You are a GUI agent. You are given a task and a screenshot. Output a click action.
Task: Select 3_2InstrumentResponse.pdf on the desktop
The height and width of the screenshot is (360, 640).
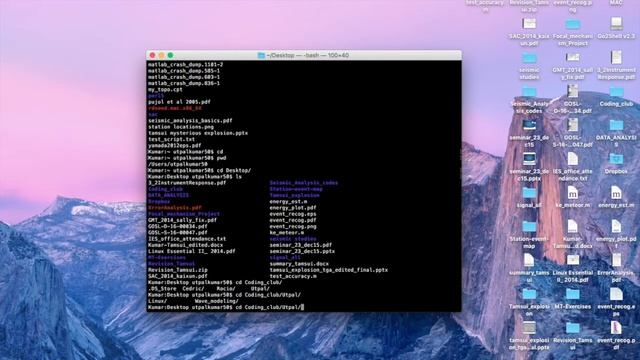tap(616, 57)
